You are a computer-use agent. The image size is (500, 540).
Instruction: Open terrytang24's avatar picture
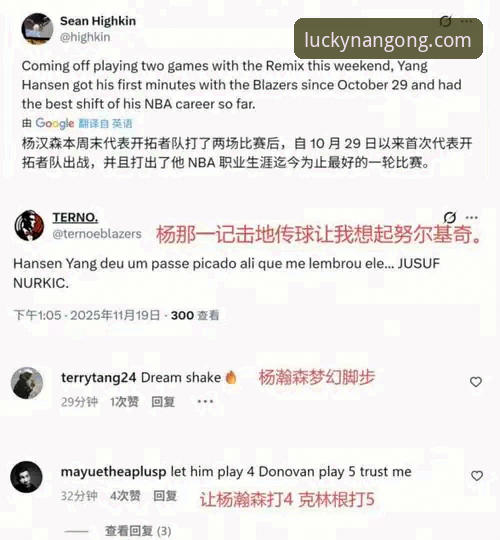(27, 383)
